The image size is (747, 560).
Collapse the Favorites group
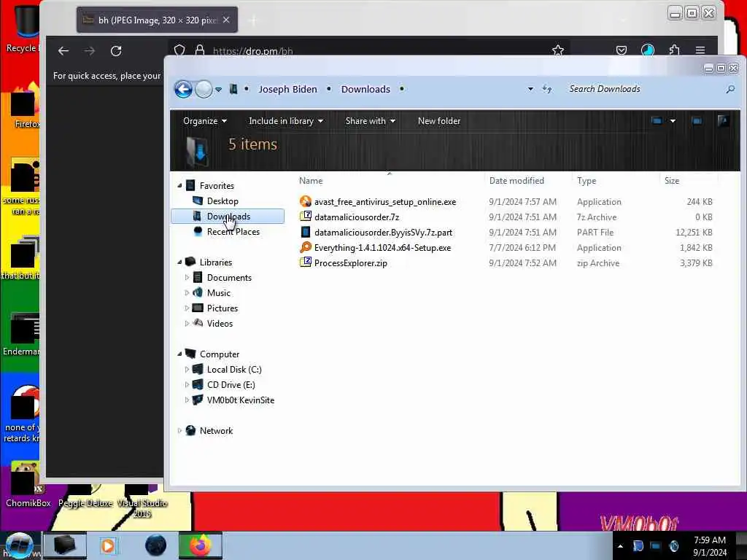179,185
